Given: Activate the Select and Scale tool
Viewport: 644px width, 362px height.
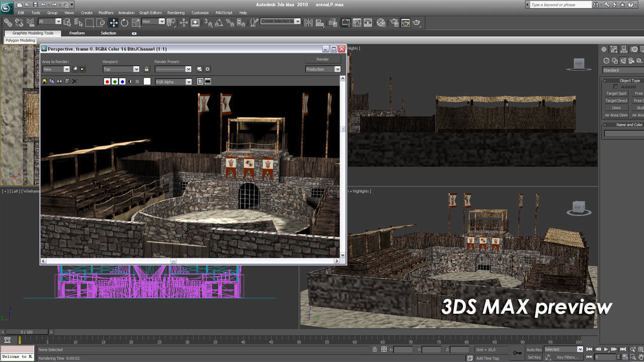Looking at the screenshot, I should (135, 22).
